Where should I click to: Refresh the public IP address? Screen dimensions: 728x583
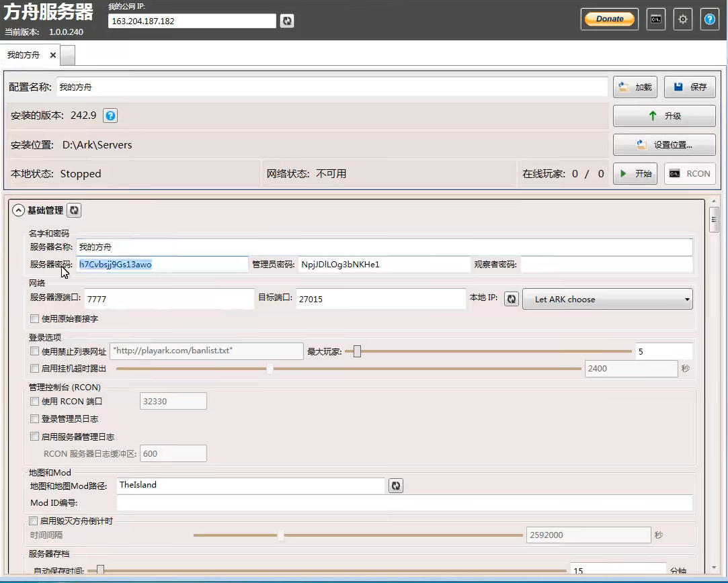[x=287, y=21]
